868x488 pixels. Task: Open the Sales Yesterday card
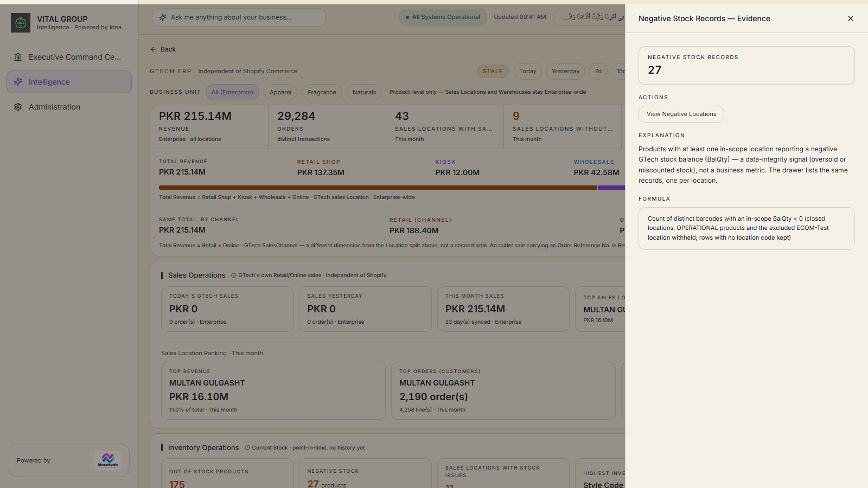click(x=365, y=309)
